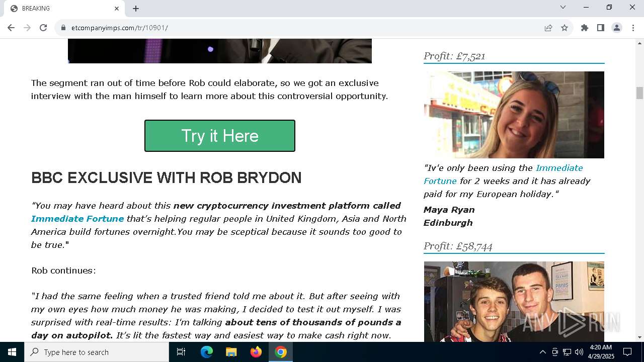Click the two men testimonial photo
This screenshot has width=644, height=362.
(x=514, y=302)
